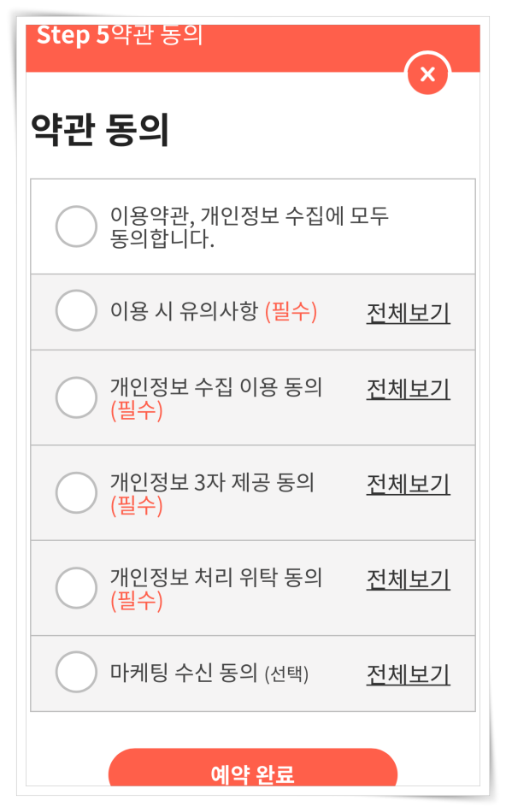Close the dialog with the round X icon

click(428, 74)
